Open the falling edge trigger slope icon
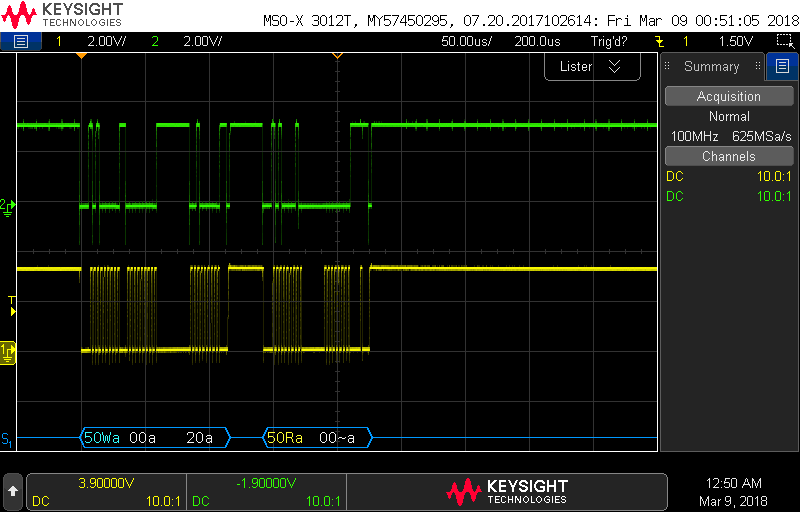Viewport: 800px width, 512px height. tap(660, 41)
